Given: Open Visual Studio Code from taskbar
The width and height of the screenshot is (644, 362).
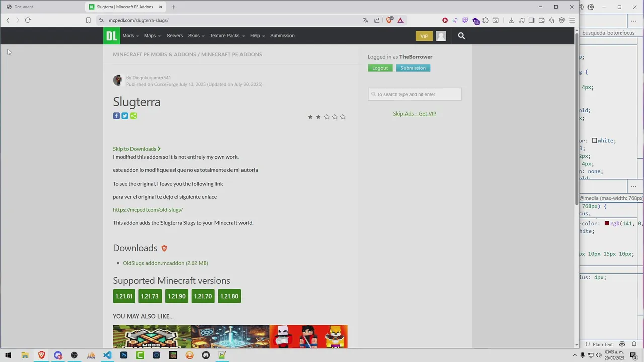Looking at the screenshot, I should pyautogui.click(x=107, y=355).
